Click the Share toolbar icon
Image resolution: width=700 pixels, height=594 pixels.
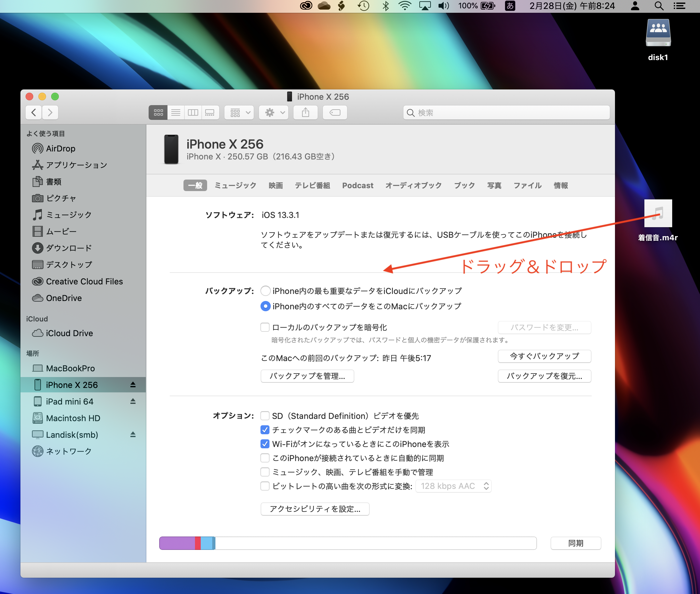pos(306,112)
